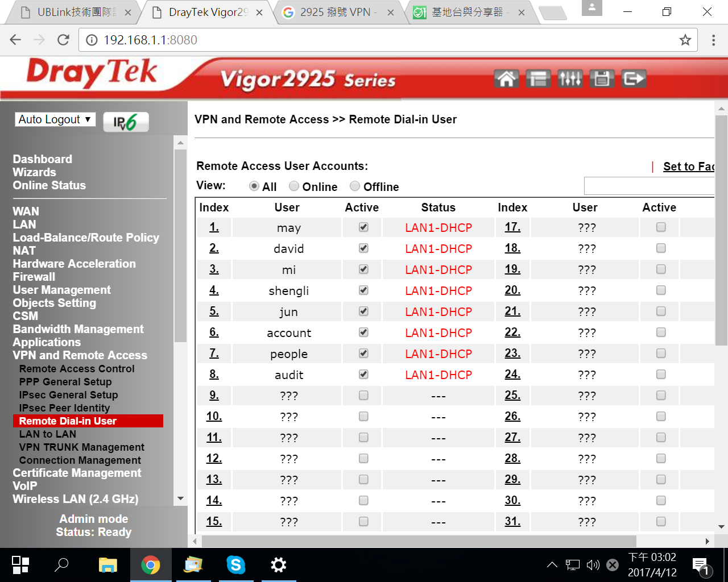Open index 4 link for shengli
Image resolution: width=728 pixels, height=582 pixels.
pos(214,290)
